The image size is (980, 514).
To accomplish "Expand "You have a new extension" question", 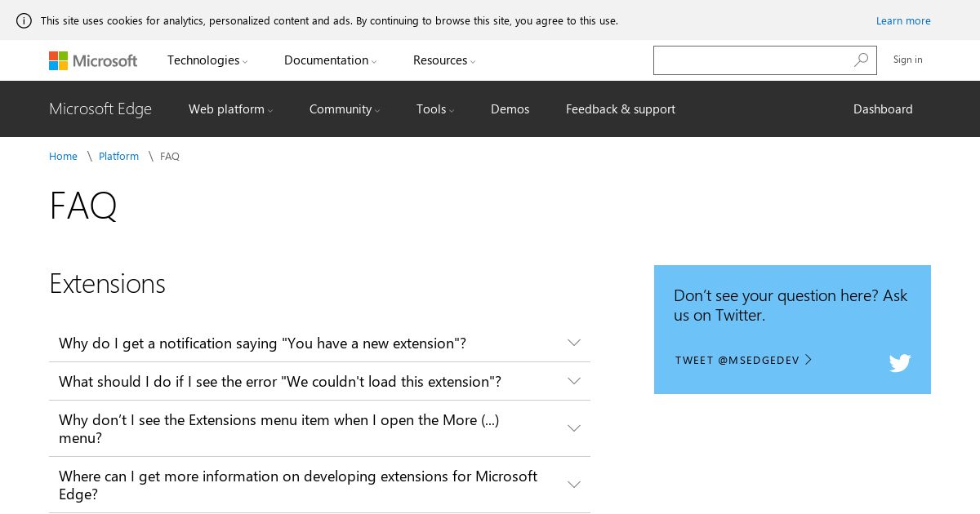I will click(x=319, y=343).
